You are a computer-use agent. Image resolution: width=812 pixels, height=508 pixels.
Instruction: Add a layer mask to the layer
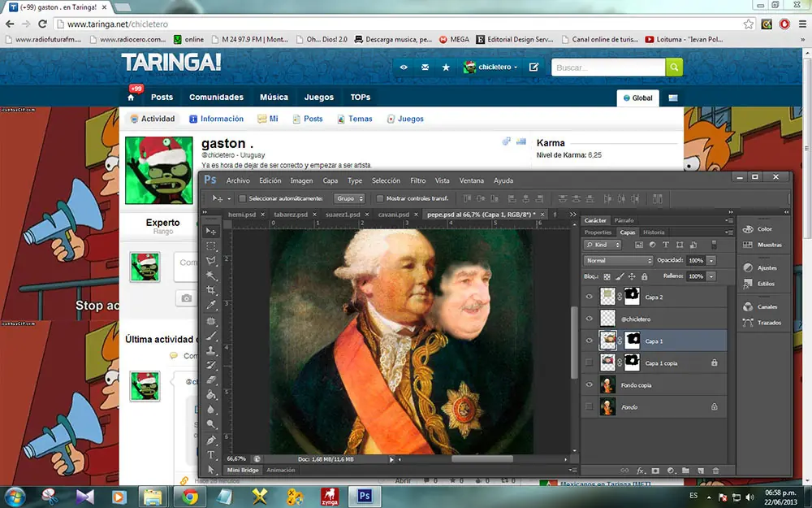pyautogui.click(x=655, y=471)
